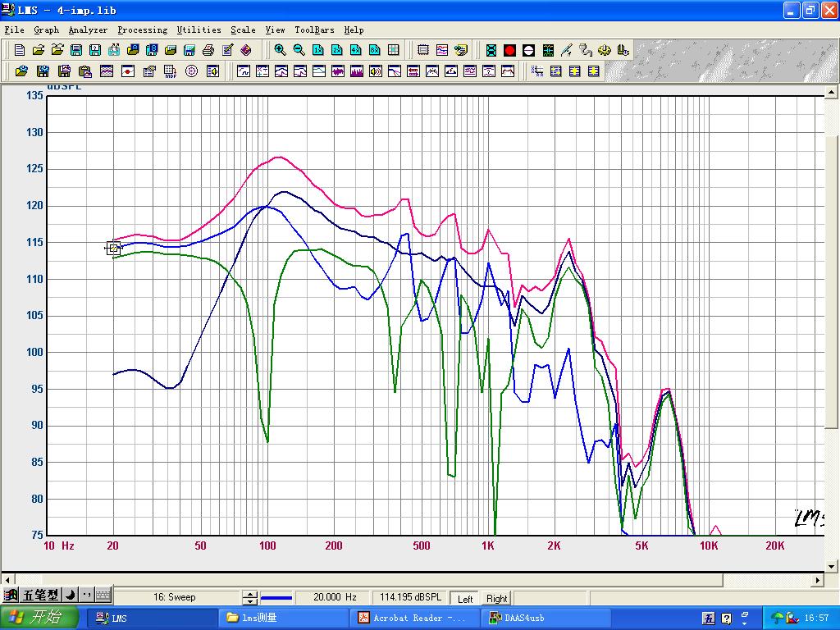Open the Processing menu
The height and width of the screenshot is (630, 840).
click(x=142, y=30)
